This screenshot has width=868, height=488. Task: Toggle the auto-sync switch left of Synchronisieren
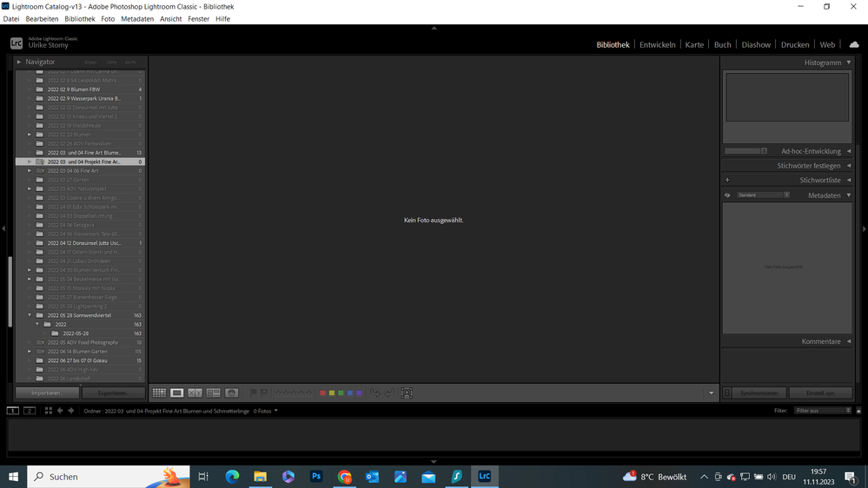point(727,392)
